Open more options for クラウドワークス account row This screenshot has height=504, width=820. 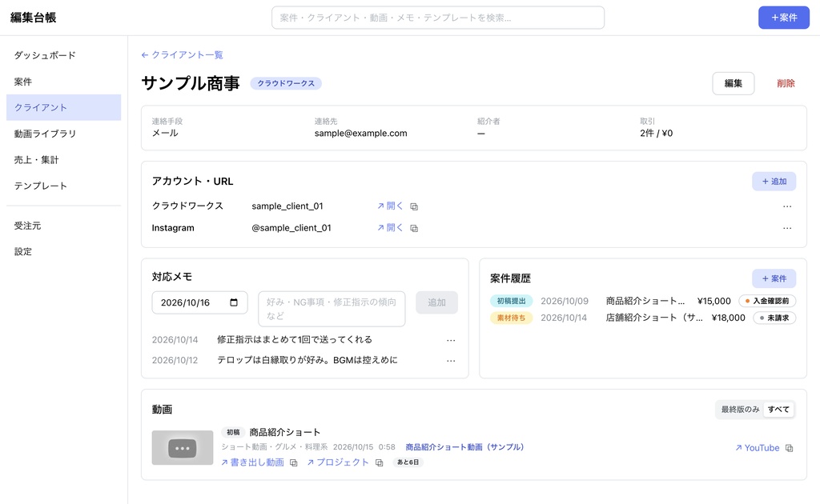coord(787,206)
